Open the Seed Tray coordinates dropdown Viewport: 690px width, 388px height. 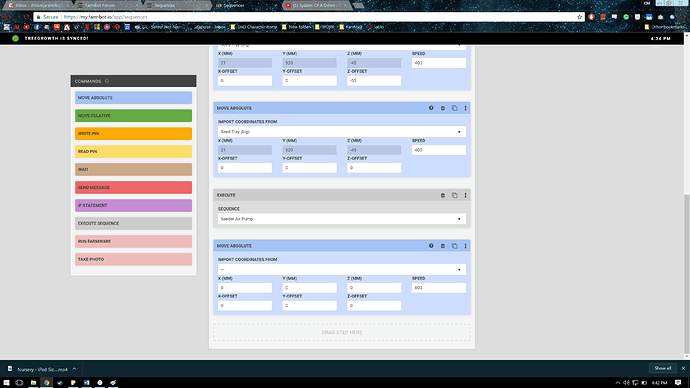click(342, 132)
